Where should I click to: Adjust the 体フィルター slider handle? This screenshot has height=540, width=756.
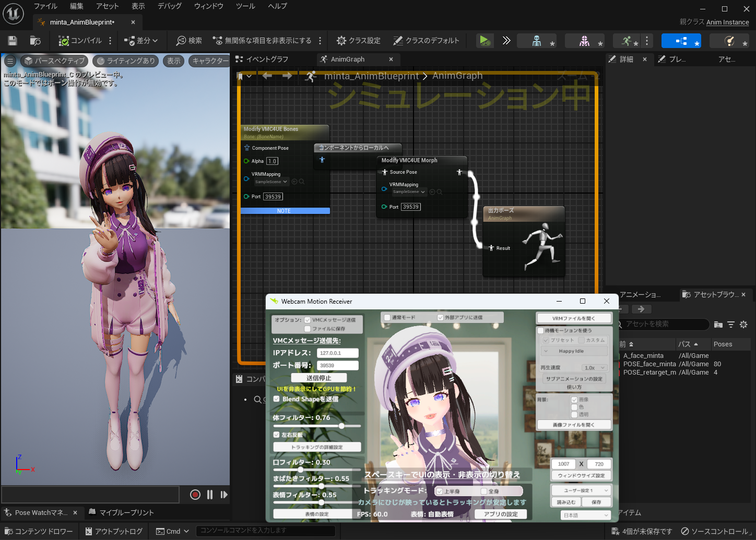pos(341,426)
